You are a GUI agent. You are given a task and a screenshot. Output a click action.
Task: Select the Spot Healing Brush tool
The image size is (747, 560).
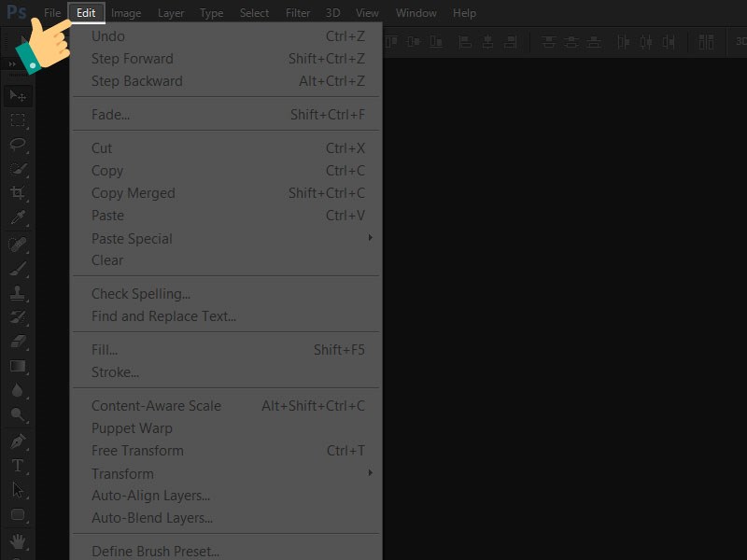click(17, 245)
